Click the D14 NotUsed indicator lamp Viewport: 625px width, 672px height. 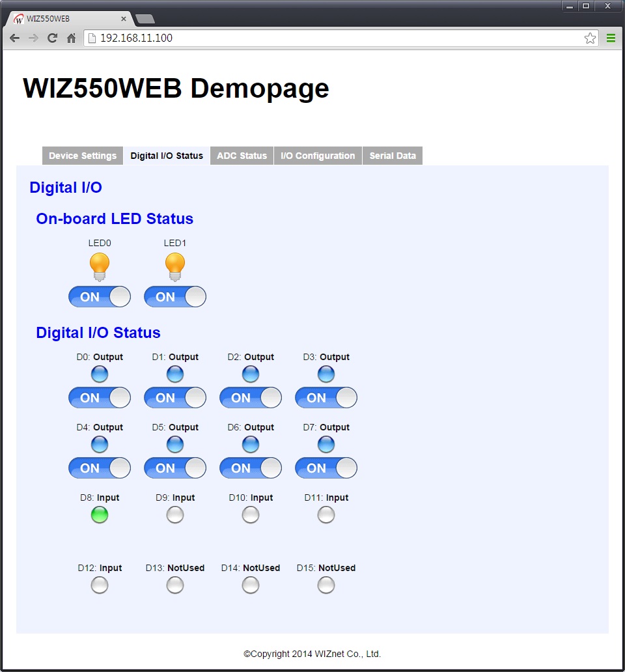[x=251, y=585]
